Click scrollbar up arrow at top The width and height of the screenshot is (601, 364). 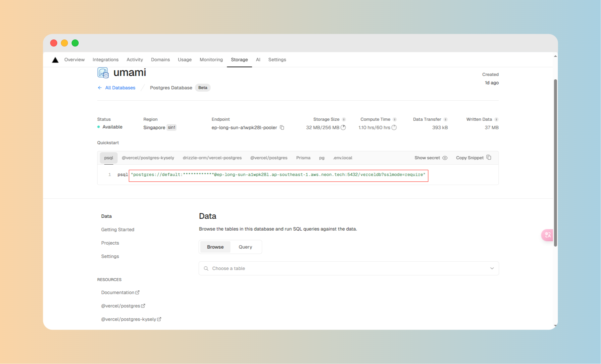tap(555, 56)
